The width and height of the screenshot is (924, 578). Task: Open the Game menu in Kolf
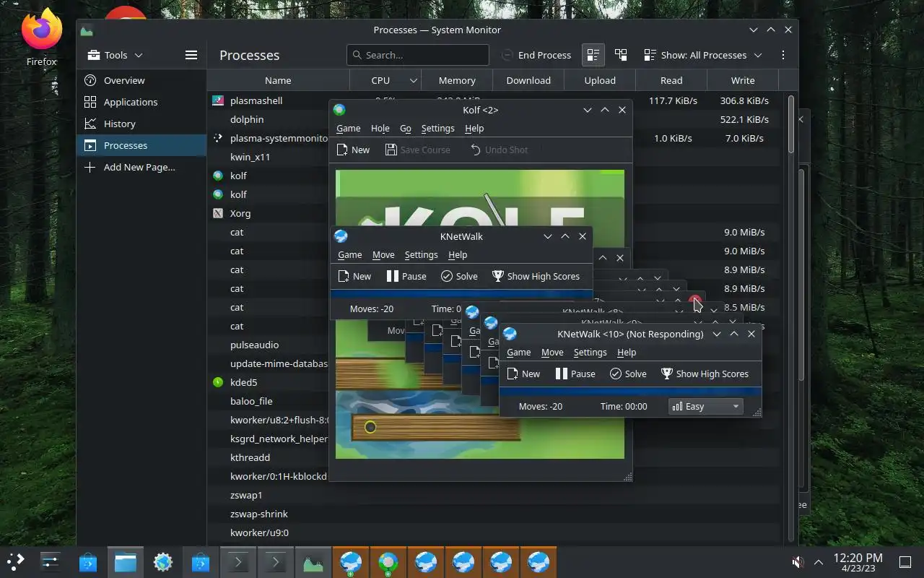coord(348,128)
